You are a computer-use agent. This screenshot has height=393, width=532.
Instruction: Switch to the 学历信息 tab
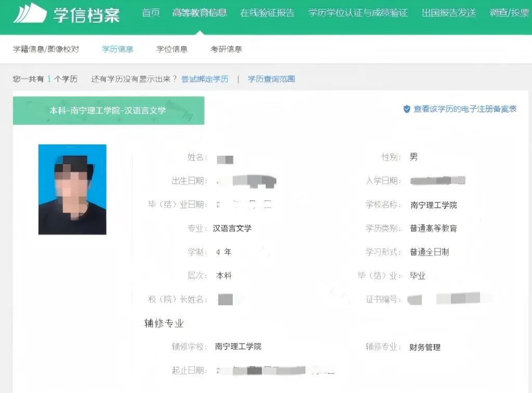117,49
